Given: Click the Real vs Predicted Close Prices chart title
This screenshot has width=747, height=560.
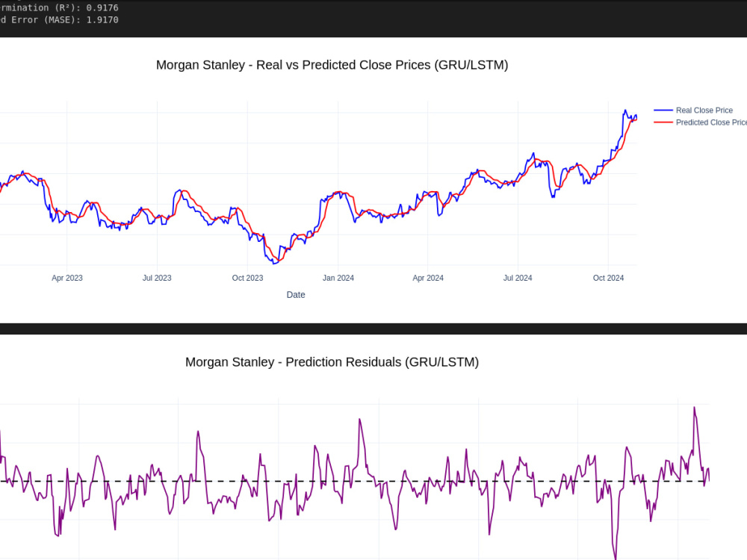Looking at the screenshot, I should [x=332, y=65].
